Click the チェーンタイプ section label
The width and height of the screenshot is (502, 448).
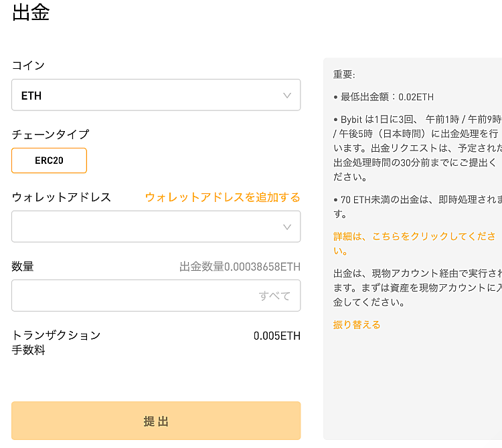click(51, 134)
